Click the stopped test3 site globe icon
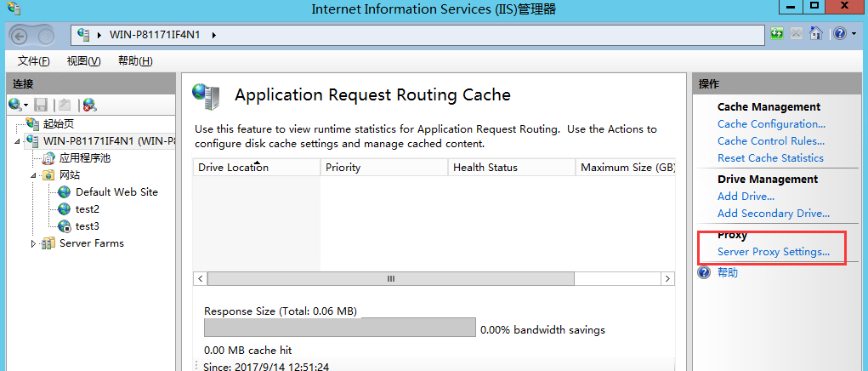The width and height of the screenshot is (868, 371). 65,226
